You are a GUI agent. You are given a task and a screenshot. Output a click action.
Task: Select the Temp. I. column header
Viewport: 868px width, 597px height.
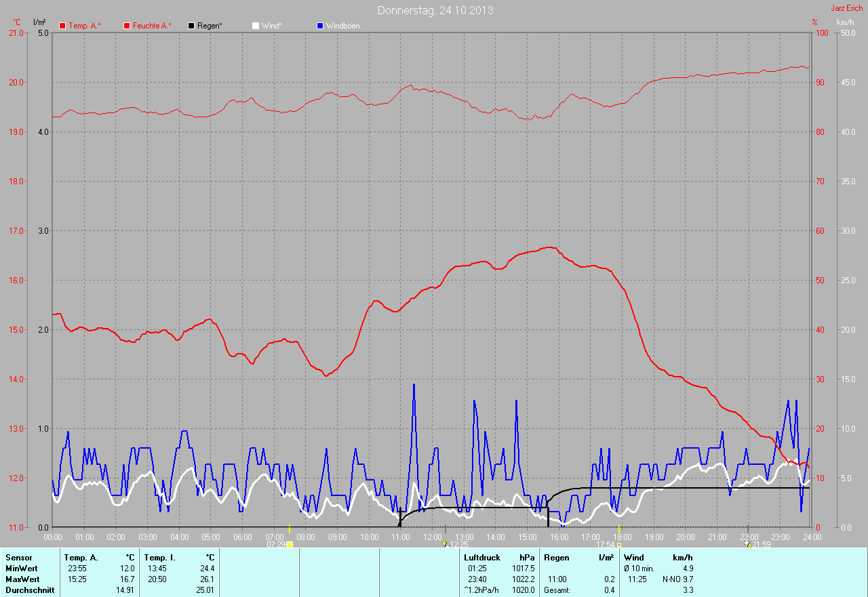[160, 558]
